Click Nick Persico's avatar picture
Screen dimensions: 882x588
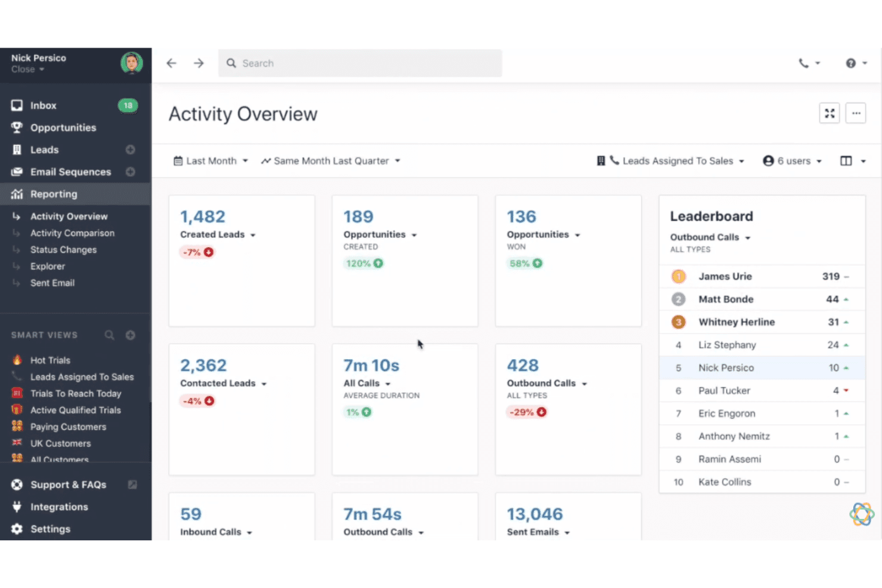coord(132,63)
